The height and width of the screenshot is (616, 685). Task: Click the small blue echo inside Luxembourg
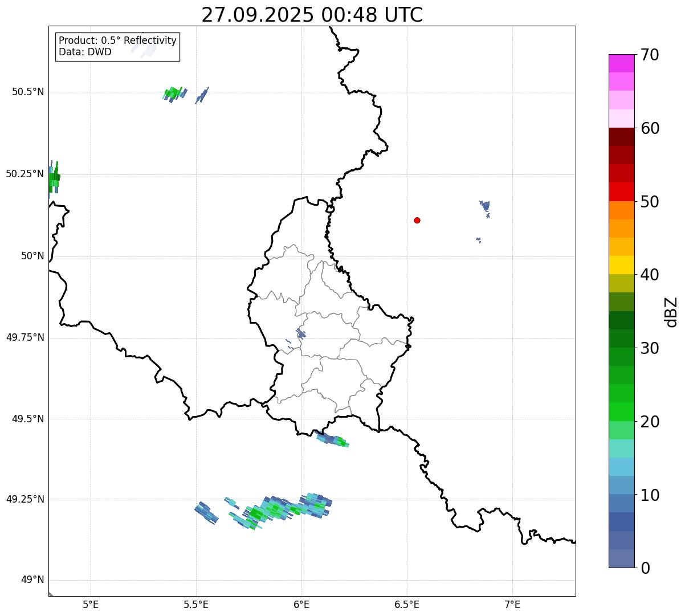(x=300, y=333)
